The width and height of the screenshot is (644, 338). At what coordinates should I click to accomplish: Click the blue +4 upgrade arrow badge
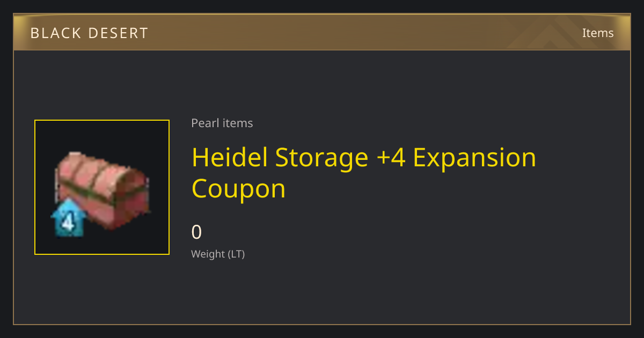(68, 218)
